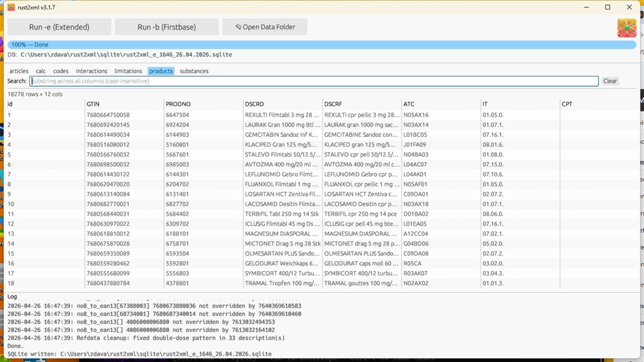Select the products tab
The height and width of the screenshot is (362, 644).
click(x=161, y=71)
